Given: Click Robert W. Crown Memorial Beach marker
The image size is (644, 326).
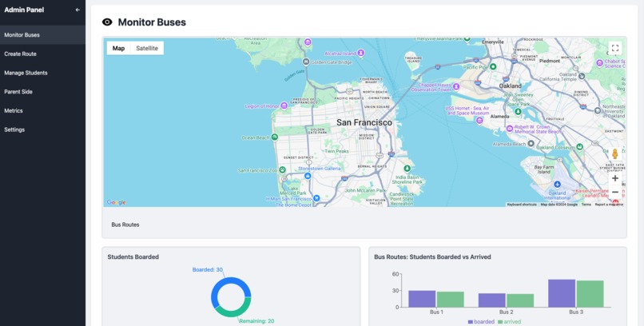Looking at the screenshot, I should 510,129.
